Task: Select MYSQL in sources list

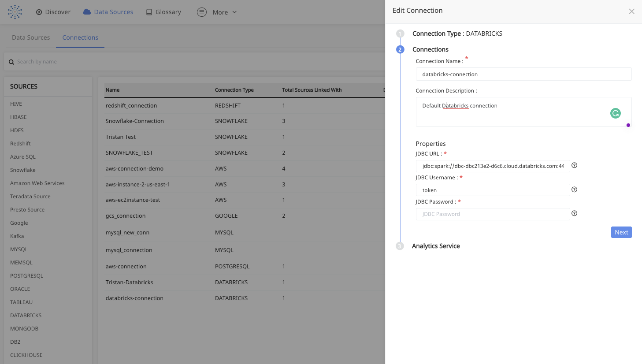Action: [19, 249]
